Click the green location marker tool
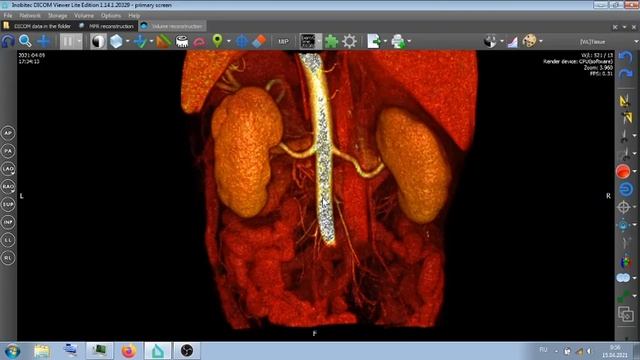Image resolution: width=640 pixels, height=360 pixels. 218,41
